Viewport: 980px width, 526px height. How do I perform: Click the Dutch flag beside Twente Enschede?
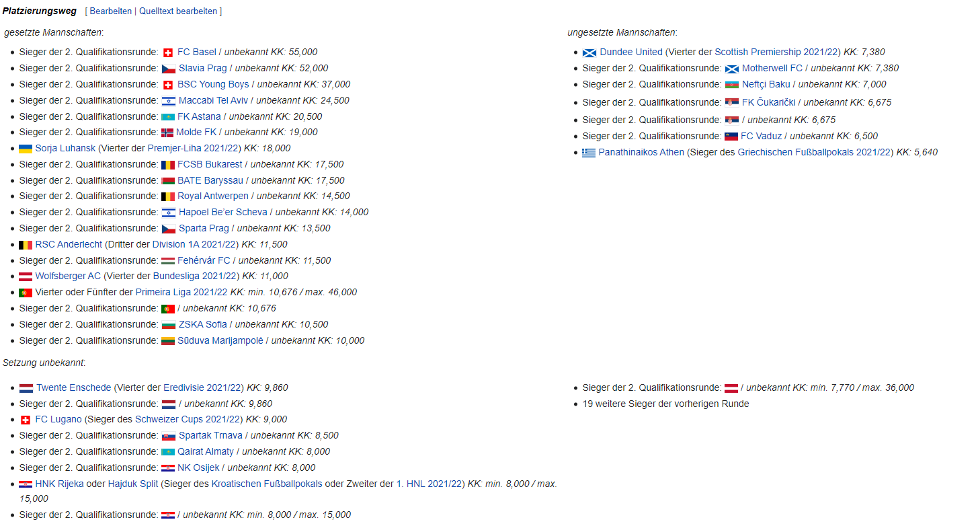26,388
